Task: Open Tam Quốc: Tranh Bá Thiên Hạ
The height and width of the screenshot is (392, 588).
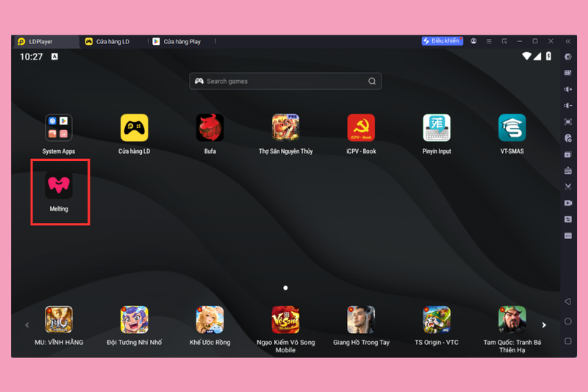Action: pos(512,320)
